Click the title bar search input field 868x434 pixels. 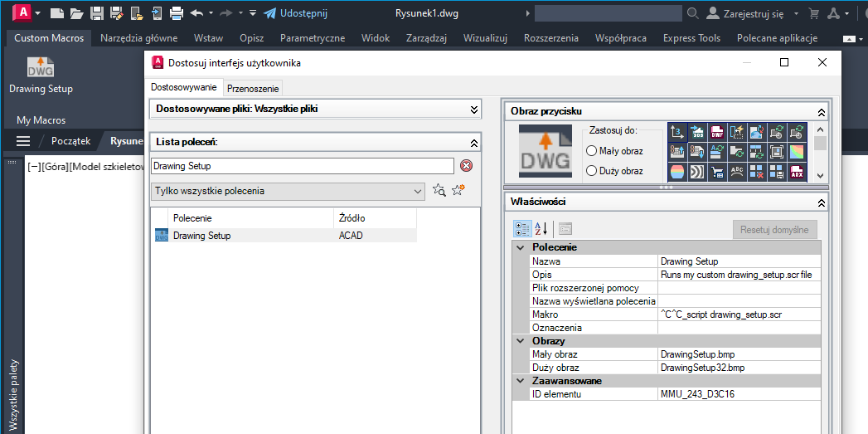(x=609, y=12)
